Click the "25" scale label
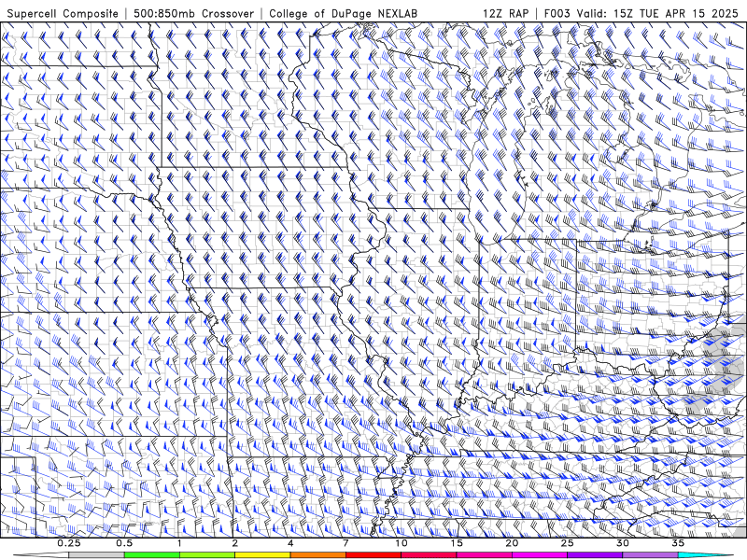Image resolution: width=747 pixels, height=560 pixels. 567,543
